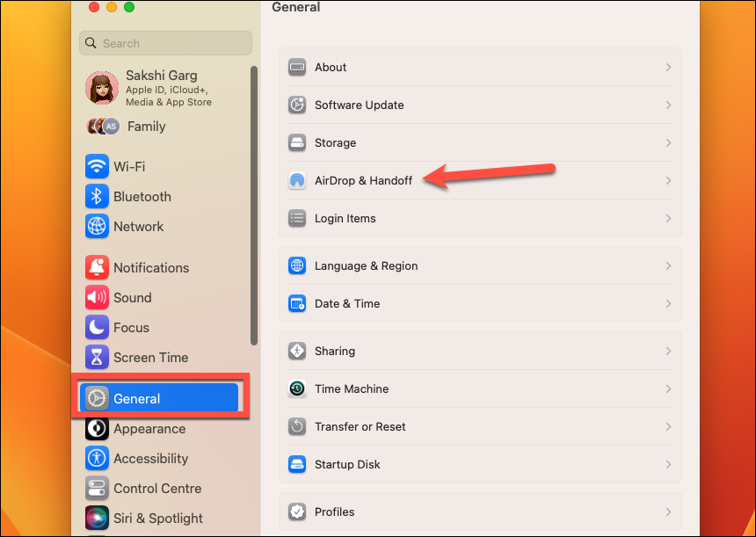This screenshot has height=537, width=756.
Task: Click the Storage drive icon
Action: 297,142
